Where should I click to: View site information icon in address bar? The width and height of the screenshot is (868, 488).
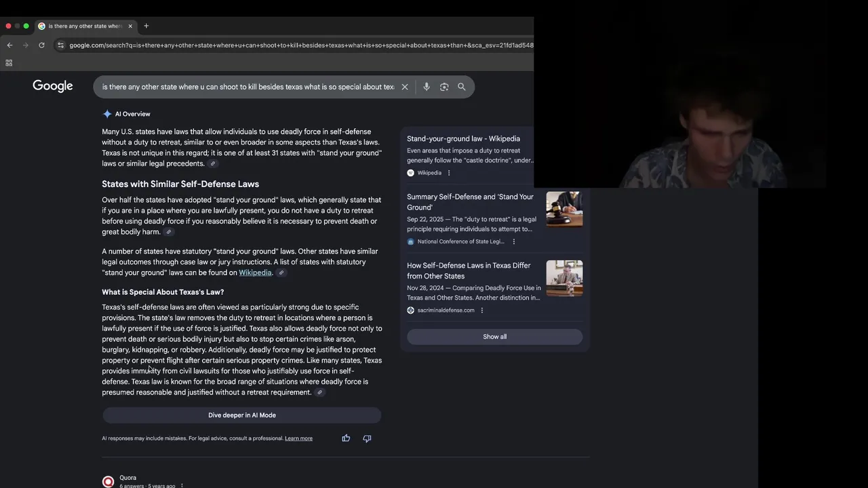[x=60, y=45]
